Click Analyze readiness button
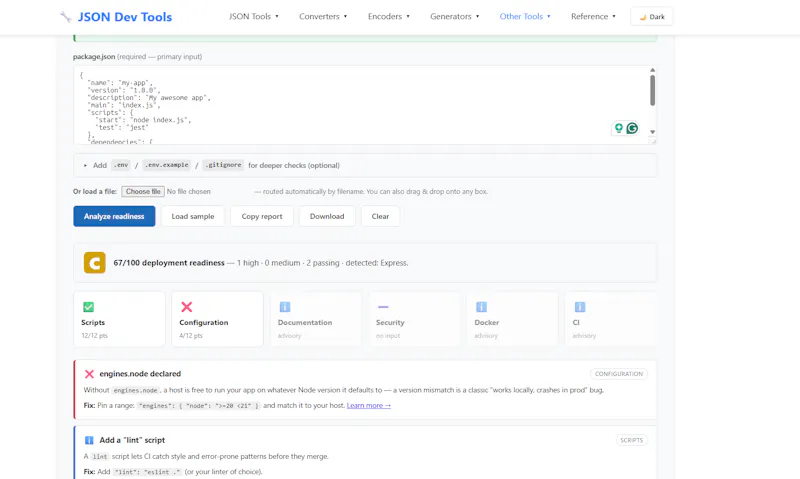 pos(114,216)
